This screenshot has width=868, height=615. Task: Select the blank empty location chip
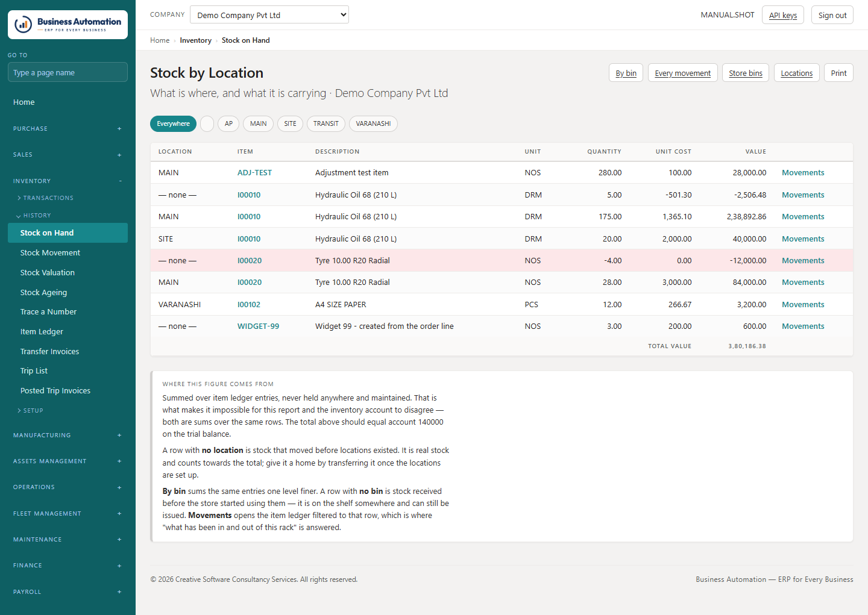click(207, 123)
